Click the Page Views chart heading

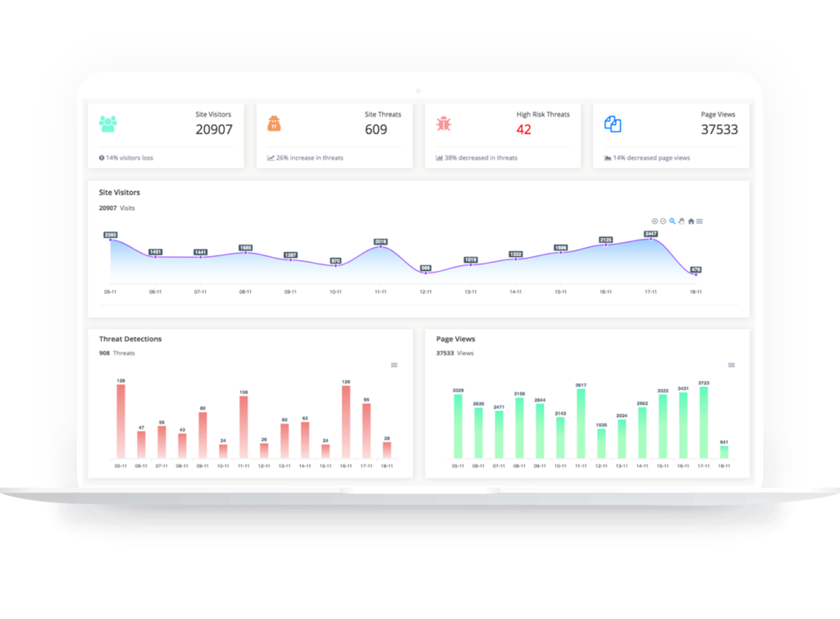click(x=455, y=339)
